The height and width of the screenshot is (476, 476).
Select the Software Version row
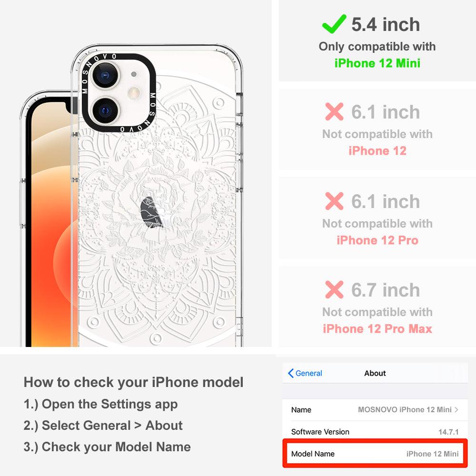[x=375, y=431]
